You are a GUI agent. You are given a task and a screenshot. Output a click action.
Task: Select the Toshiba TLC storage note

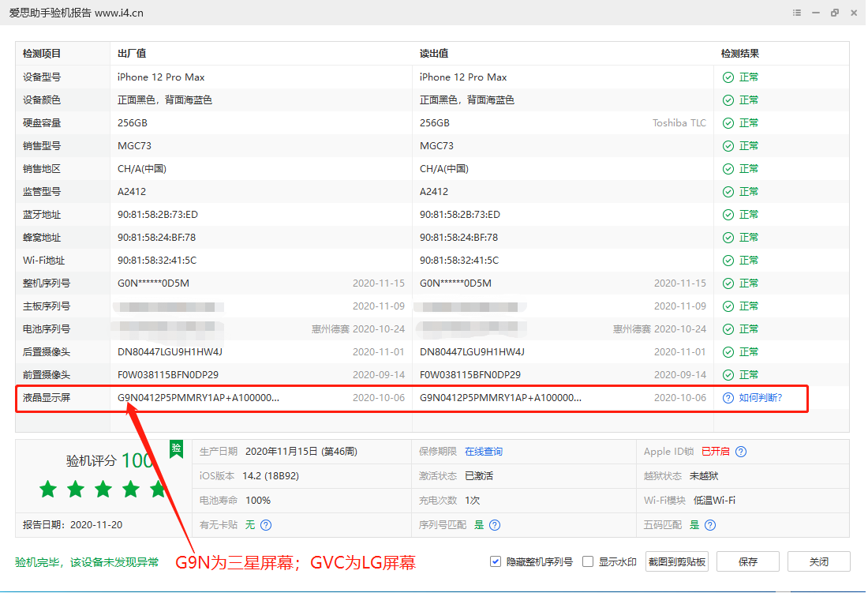tap(679, 123)
